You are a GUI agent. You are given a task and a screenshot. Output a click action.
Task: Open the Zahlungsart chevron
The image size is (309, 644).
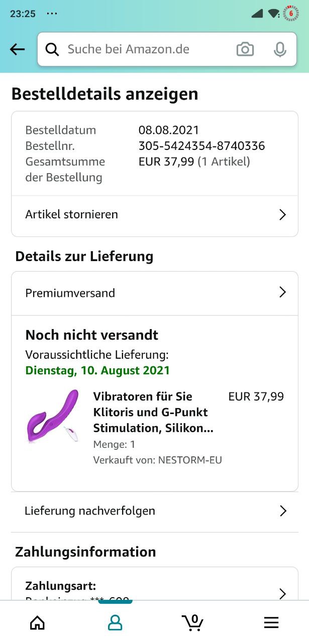click(282, 593)
